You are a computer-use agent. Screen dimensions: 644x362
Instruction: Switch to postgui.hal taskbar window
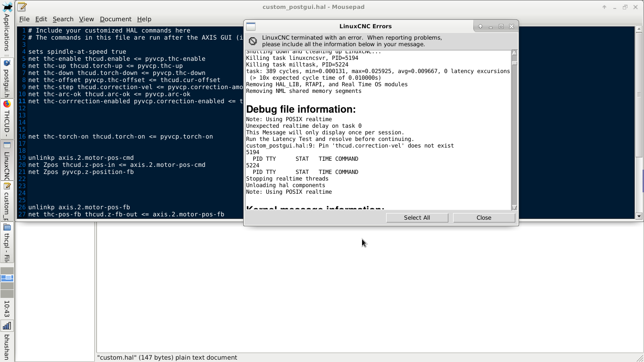pos(7,78)
